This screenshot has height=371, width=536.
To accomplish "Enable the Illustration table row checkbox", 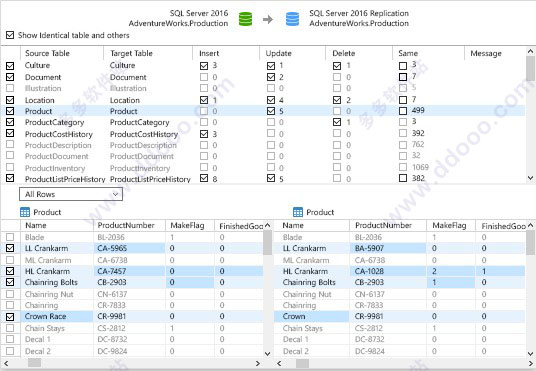I will pos(10,88).
